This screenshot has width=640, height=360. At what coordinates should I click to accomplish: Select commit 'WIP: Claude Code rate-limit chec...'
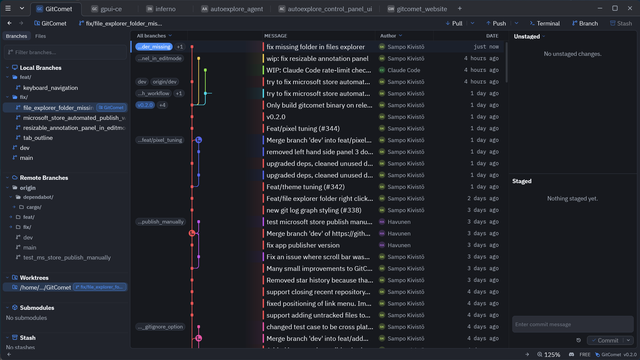tap(318, 70)
